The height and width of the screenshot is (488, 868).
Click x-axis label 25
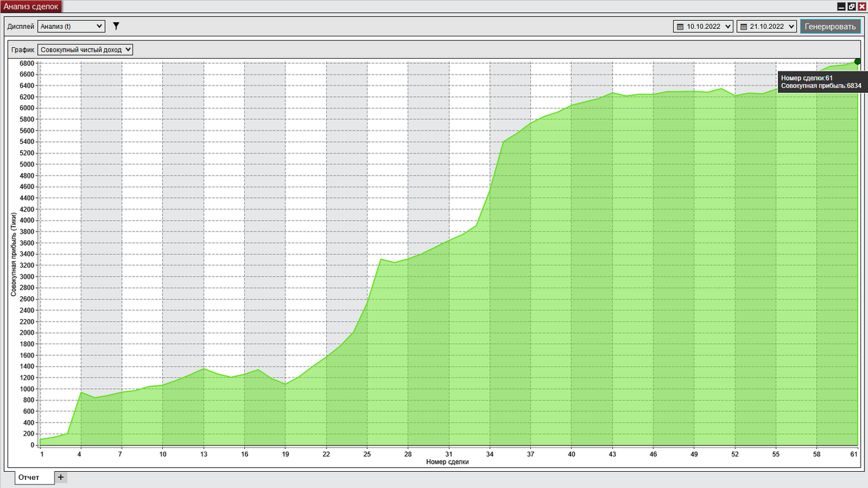point(367,454)
